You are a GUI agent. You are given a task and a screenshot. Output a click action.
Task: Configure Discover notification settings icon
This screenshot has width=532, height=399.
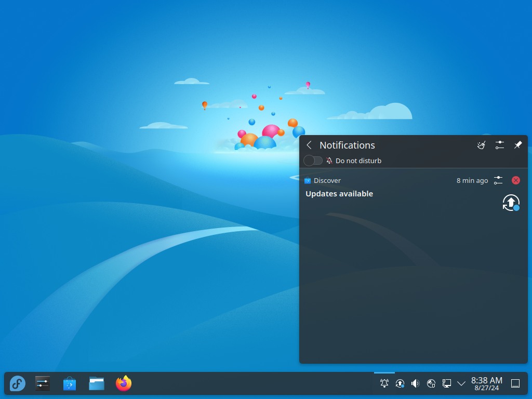pyautogui.click(x=498, y=180)
